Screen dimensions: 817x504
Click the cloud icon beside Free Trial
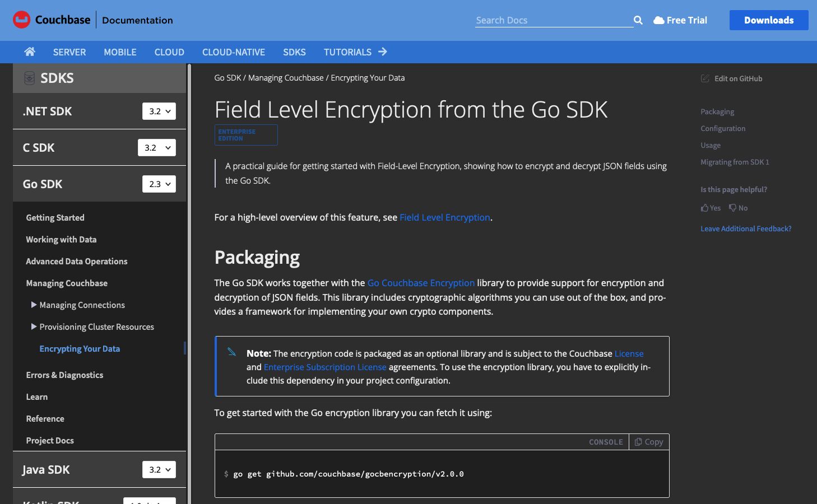point(659,20)
